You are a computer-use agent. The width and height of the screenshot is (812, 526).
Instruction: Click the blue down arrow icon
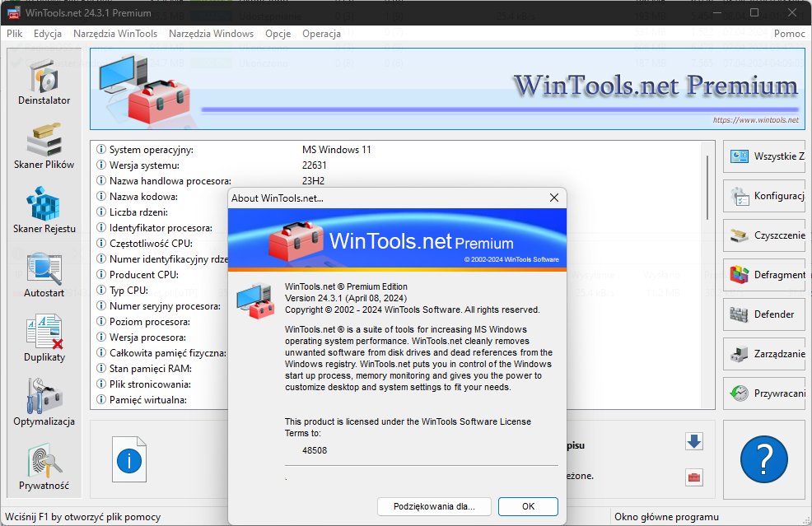pos(694,441)
